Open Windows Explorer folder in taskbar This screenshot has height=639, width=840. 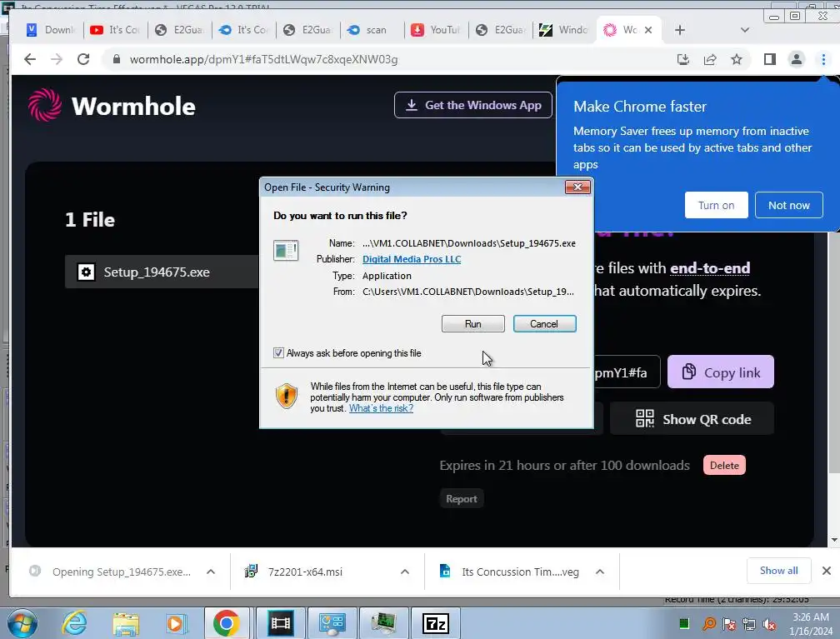(126, 624)
